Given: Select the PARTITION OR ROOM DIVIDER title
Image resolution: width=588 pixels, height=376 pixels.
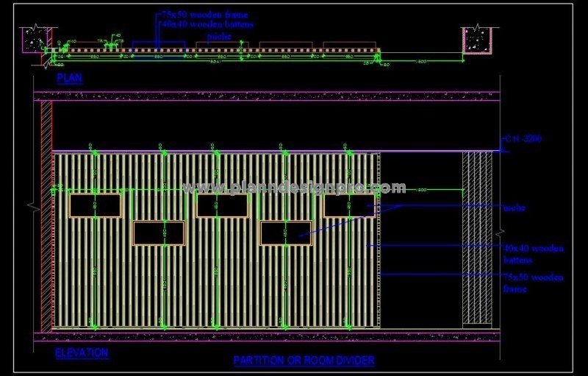Looking at the screenshot, I should [304, 361].
